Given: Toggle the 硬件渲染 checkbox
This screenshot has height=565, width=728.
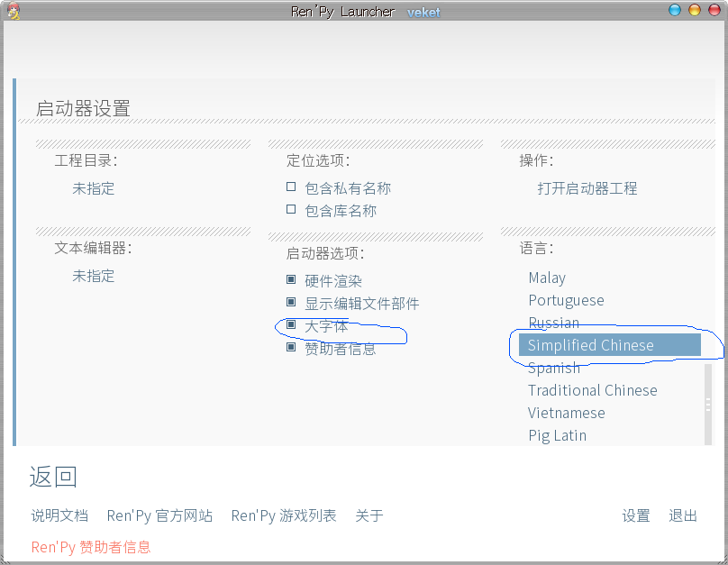Looking at the screenshot, I should (x=291, y=279).
